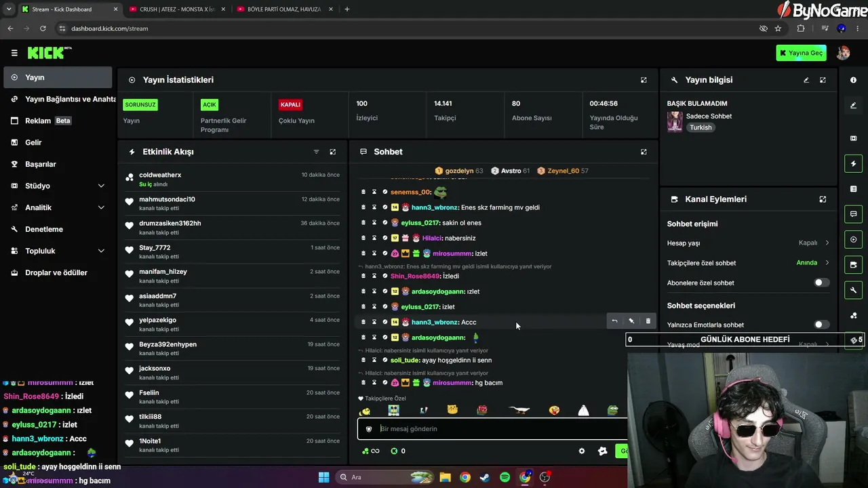This screenshot has width=868, height=488.
Task: Click the Sadece Sohbet category thumbnail
Action: [675, 121]
